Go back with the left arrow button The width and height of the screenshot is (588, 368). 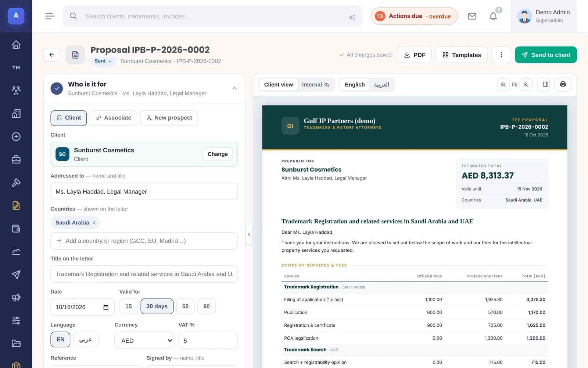click(52, 55)
